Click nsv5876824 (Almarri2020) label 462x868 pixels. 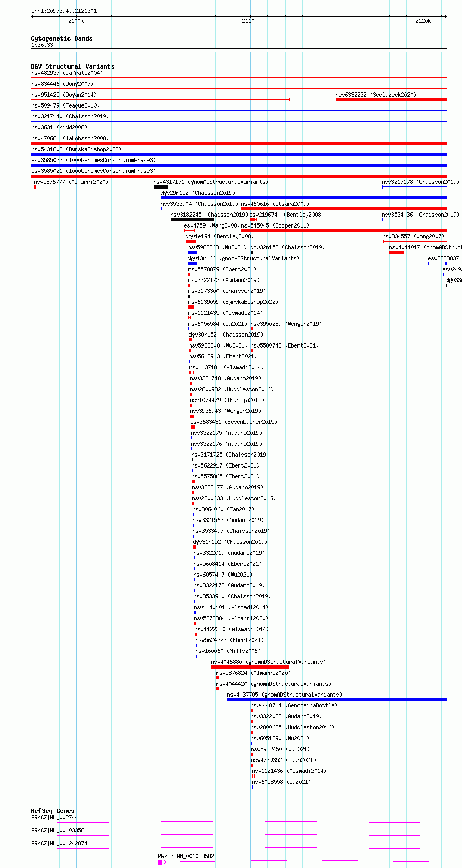[x=253, y=673]
